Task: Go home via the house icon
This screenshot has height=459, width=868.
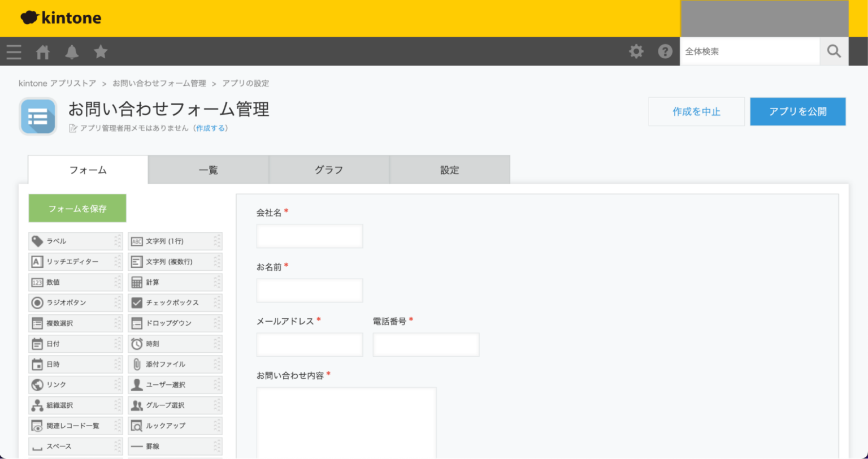Action: coord(42,51)
